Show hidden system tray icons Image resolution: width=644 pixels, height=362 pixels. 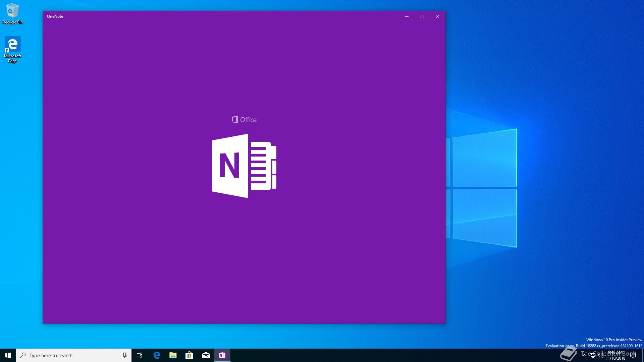pyautogui.click(x=585, y=355)
